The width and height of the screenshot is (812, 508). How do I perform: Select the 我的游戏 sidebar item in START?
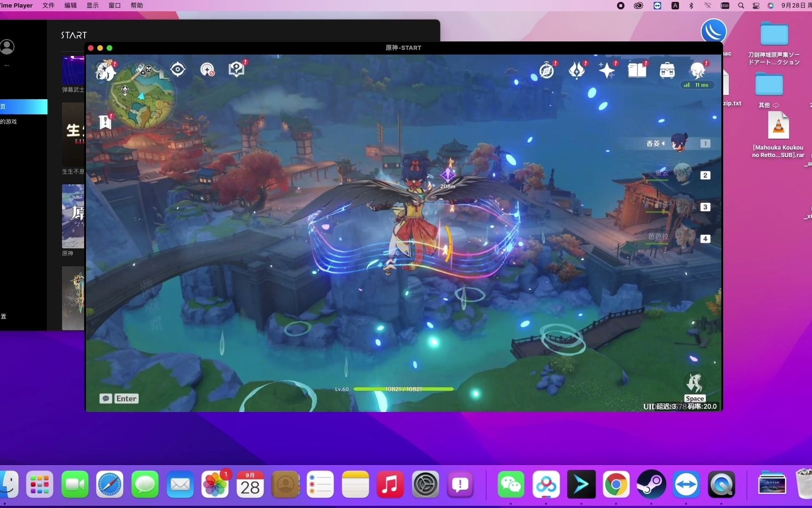pos(9,122)
